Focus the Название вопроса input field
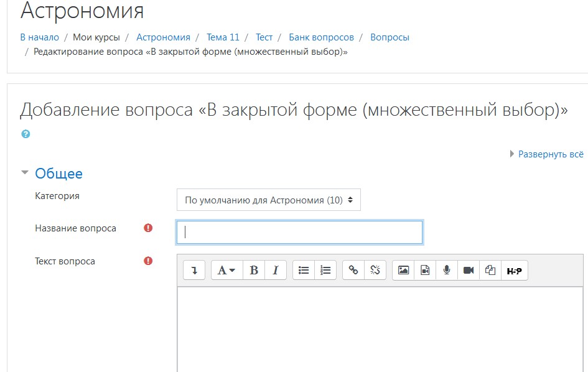Image resolution: width=588 pixels, height=372 pixels. point(300,233)
